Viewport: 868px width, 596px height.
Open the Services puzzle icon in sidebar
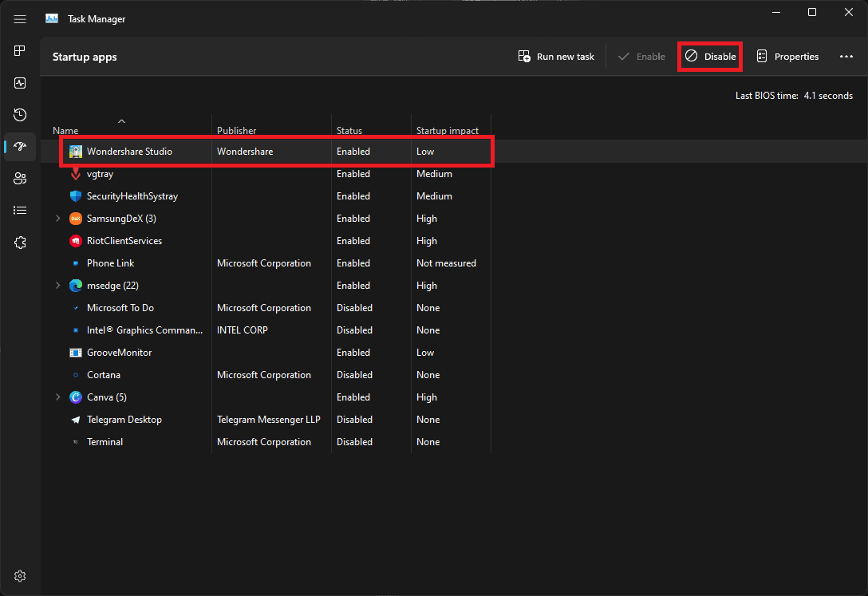click(x=20, y=243)
